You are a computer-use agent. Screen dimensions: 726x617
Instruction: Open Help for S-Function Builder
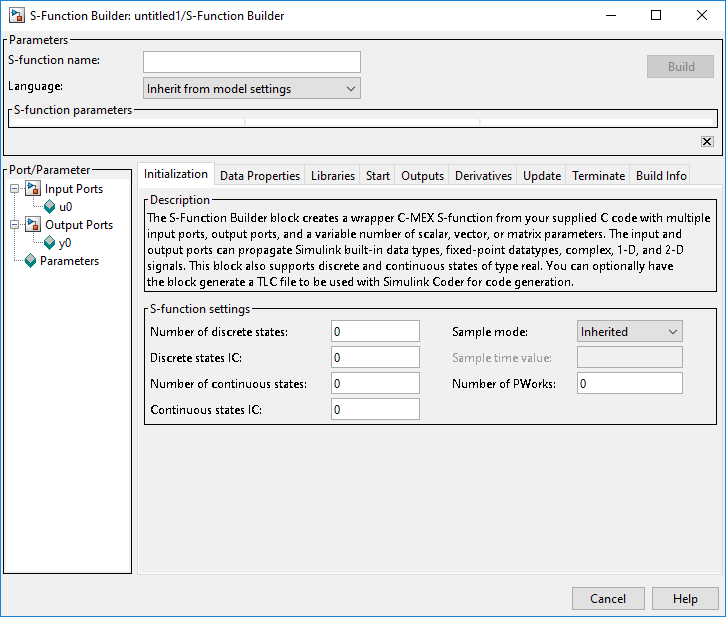point(685,598)
